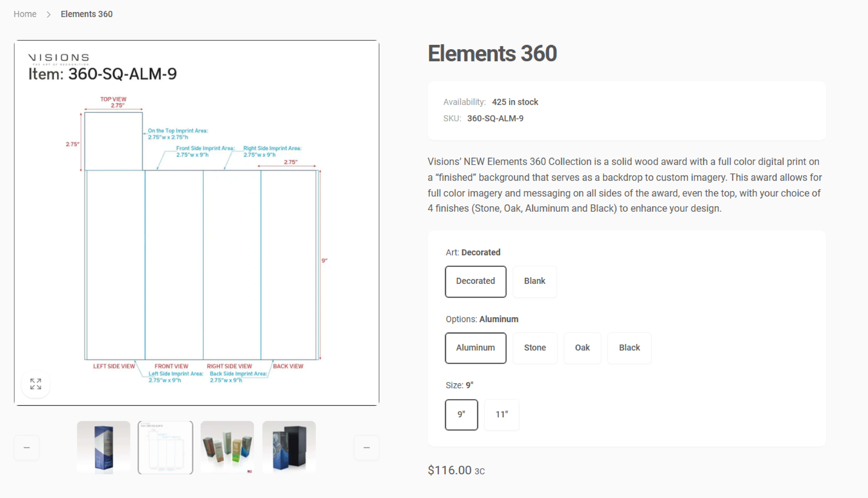Choose the Stone finish option
The width and height of the screenshot is (868, 498).
pos(535,348)
